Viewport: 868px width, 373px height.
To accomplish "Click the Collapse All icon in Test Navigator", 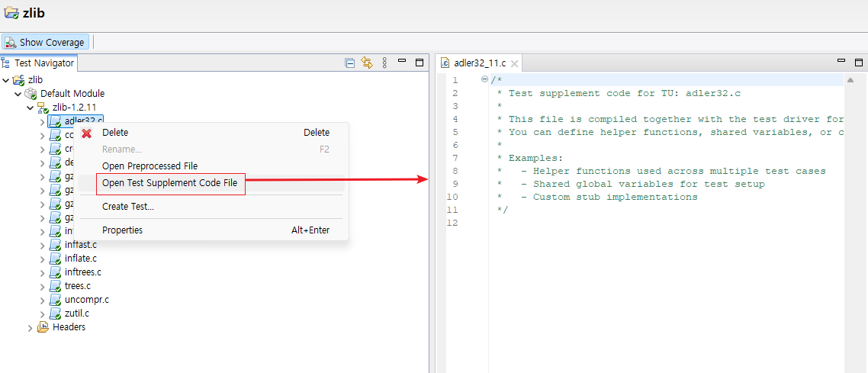I will click(x=350, y=63).
